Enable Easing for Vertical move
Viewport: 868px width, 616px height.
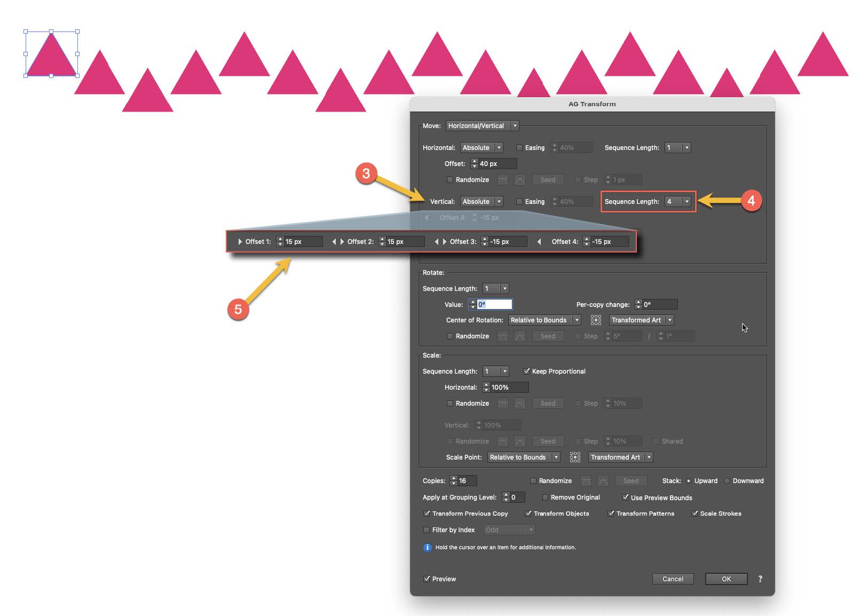pyautogui.click(x=519, y=202)
